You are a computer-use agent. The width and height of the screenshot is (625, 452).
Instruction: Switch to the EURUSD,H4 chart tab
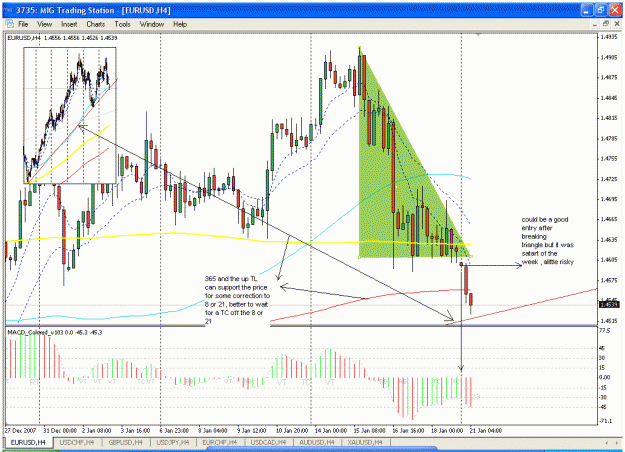point(28,442)
